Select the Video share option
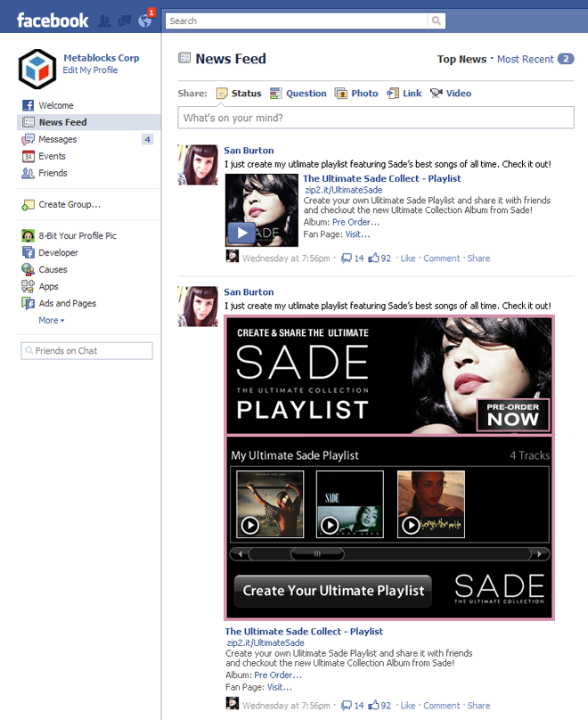588x720 pixels. click(x=451, y=94)
